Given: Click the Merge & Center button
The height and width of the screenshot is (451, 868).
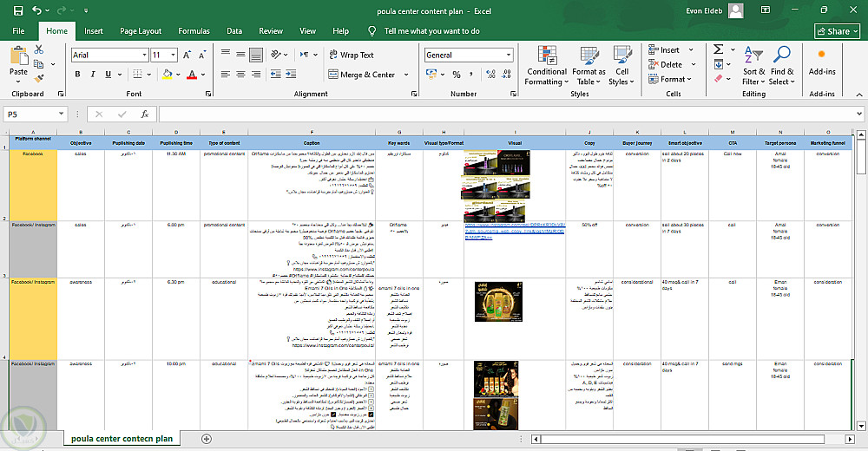Looking at the screenshot, I should (x=361, y=75).
